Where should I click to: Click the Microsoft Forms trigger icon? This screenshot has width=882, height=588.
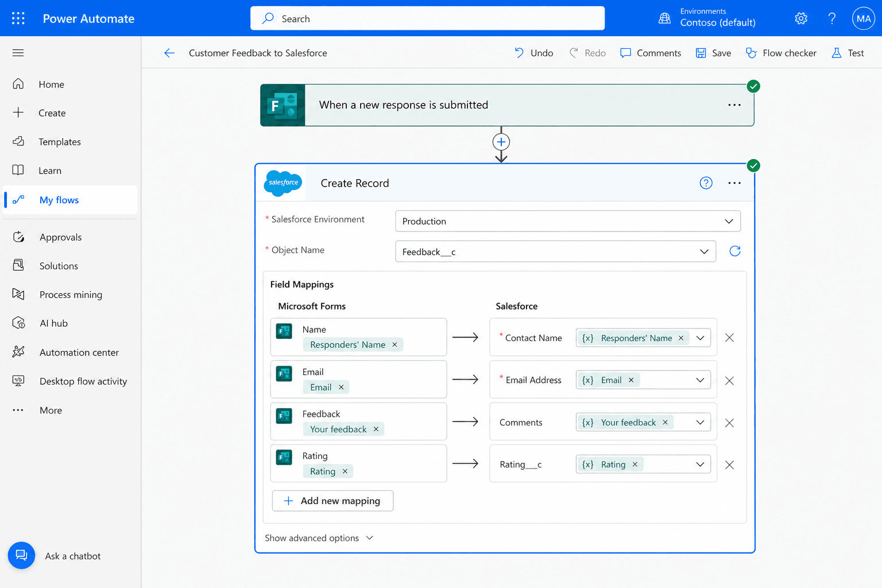pos(283,105)
